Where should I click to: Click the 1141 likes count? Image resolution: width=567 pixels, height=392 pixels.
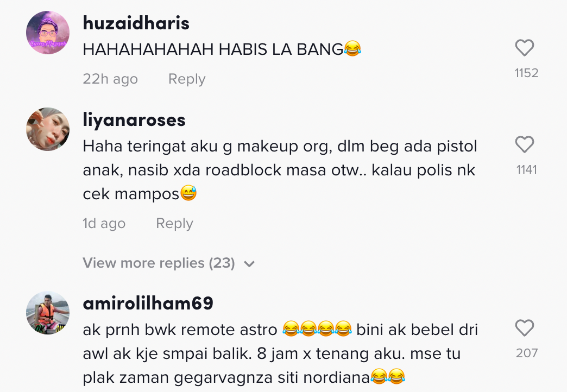coord(526,169)
